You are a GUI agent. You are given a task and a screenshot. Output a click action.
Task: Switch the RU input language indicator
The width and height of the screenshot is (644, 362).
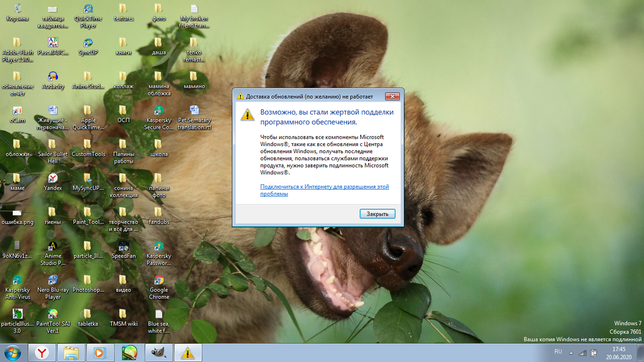click(558, 352)
